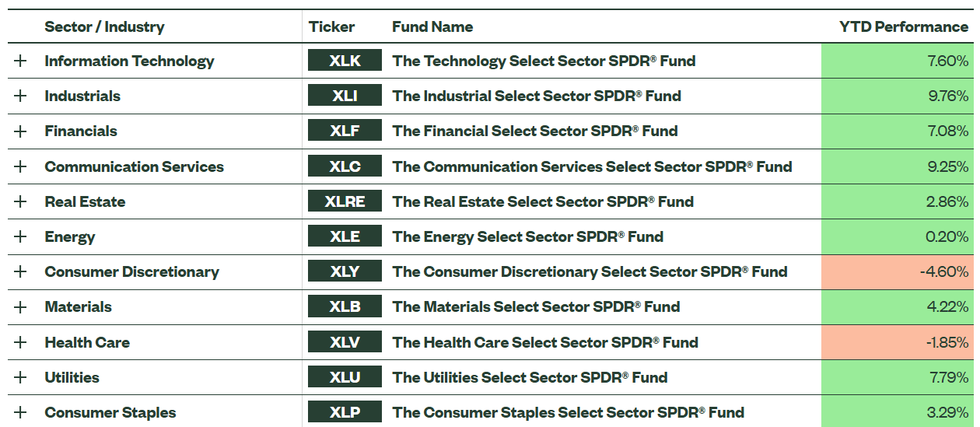
Task: Select the XLY ticker badge
Action: click(x=345, y=271)
